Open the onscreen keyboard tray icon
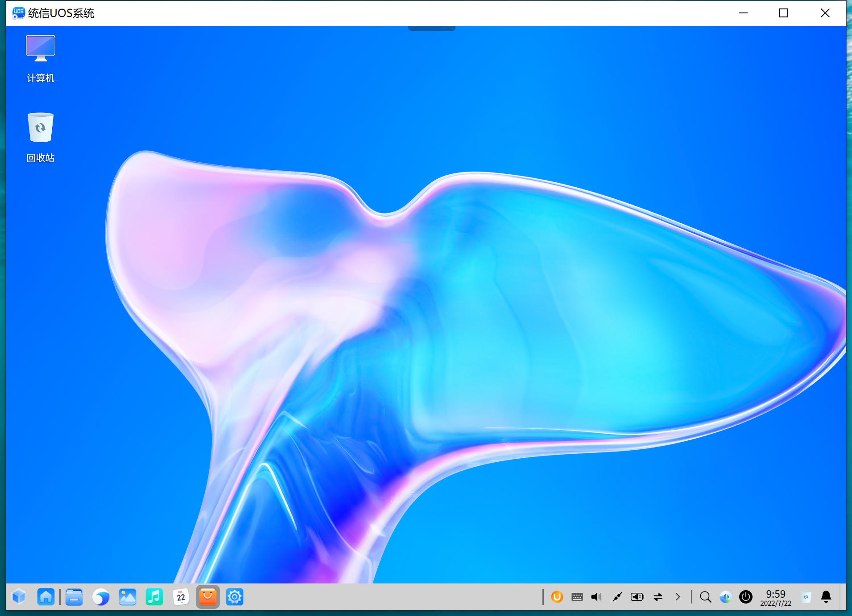 click(577, 597)
